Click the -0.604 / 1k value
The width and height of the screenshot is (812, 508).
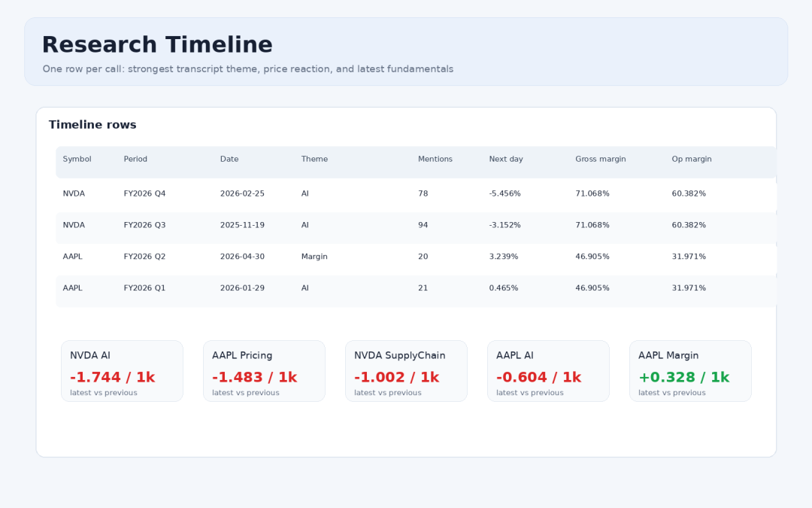(x=538, y=377)
